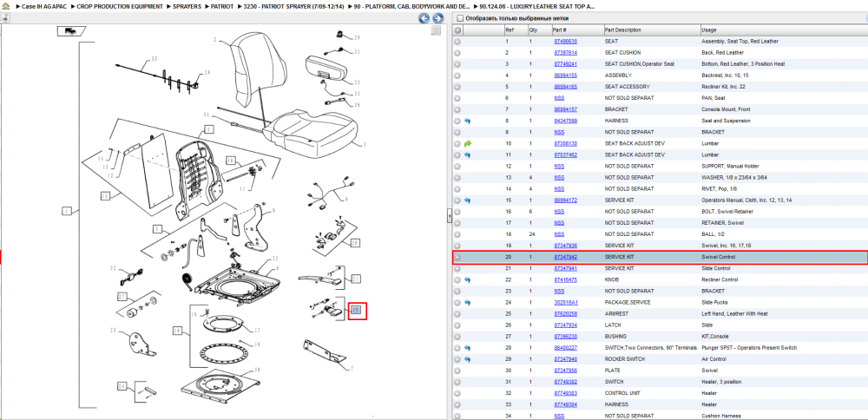The image size is (868, 420).
Task: Click gray circle icon in table header
Action: click(457, 30)
